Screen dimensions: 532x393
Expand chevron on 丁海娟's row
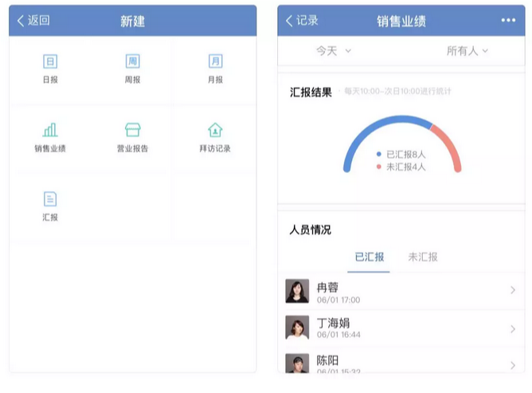point(513,328)
